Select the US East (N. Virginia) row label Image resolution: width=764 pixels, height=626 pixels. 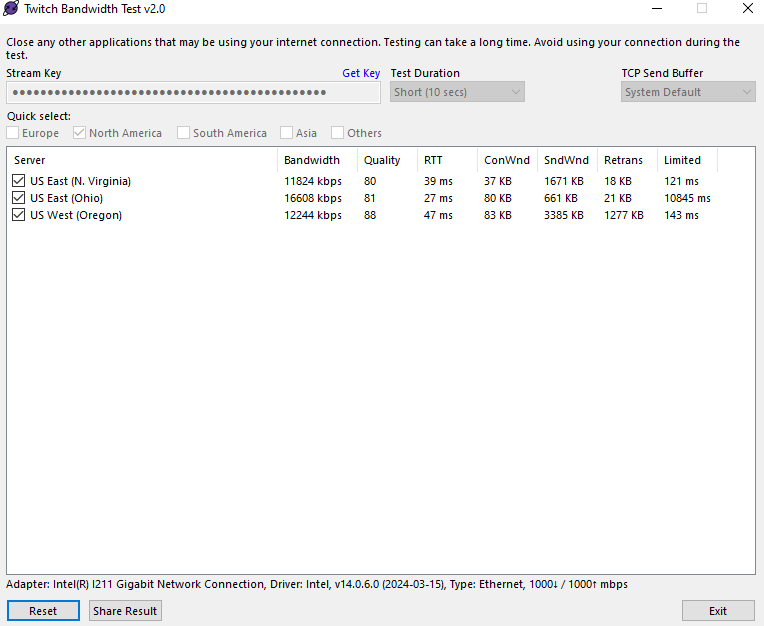click(80, 181)
